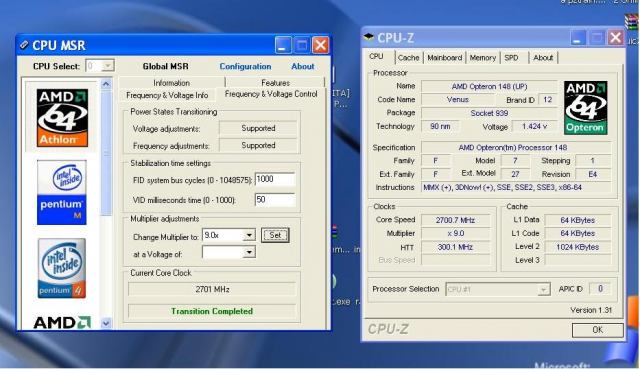The width and height of the screenshot is (640, 369).
Task: Click the 2700.7 MHz core speed value
Action: pos(455,220)
